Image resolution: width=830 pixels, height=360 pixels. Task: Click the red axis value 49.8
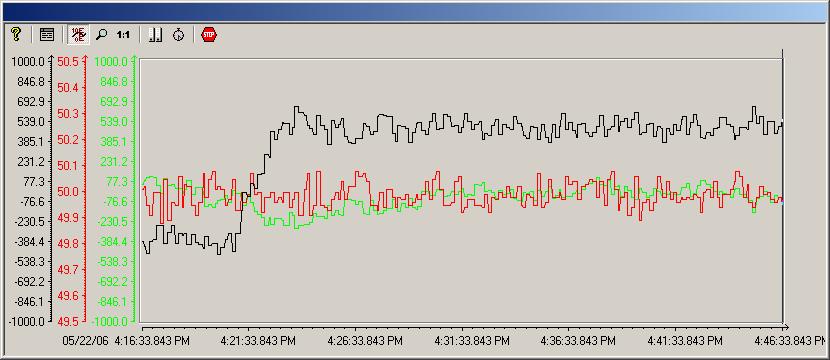click(x=68, y=244)
